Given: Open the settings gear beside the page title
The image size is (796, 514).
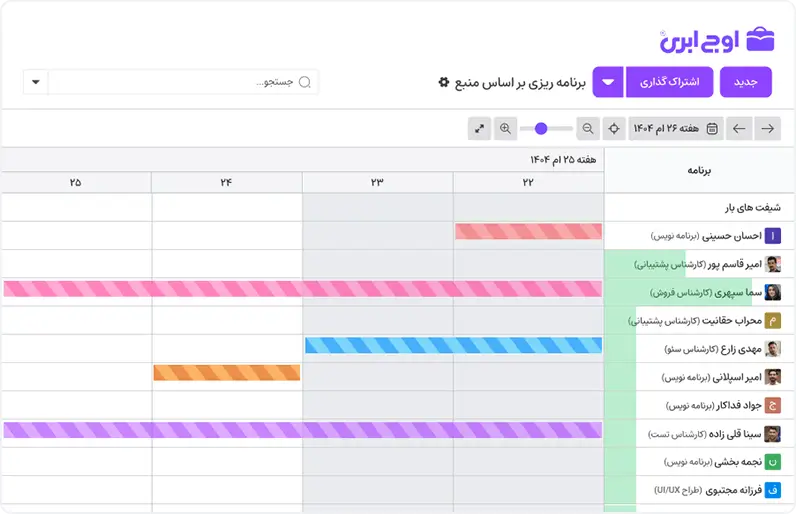Looking at the screenshot, I should click(444, 82).
